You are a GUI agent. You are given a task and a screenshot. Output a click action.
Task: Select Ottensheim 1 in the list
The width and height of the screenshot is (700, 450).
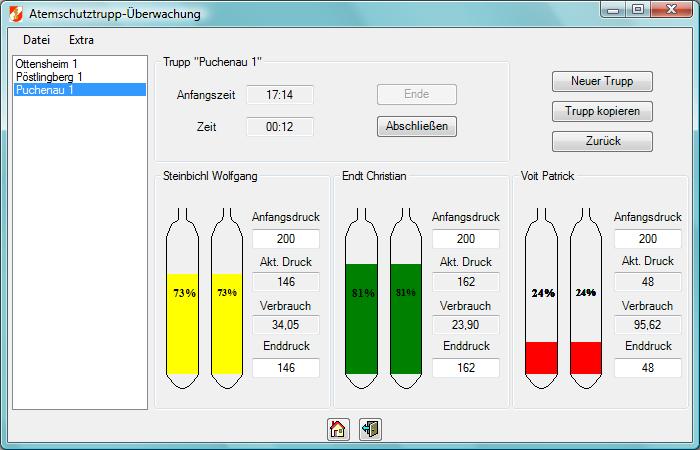(79, 64)
